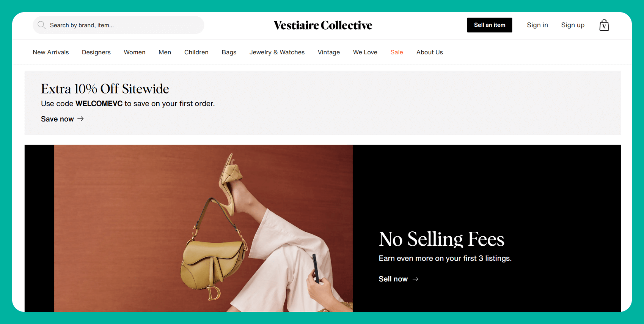
Task: Open the Designers menu
Action: [96, 52]
